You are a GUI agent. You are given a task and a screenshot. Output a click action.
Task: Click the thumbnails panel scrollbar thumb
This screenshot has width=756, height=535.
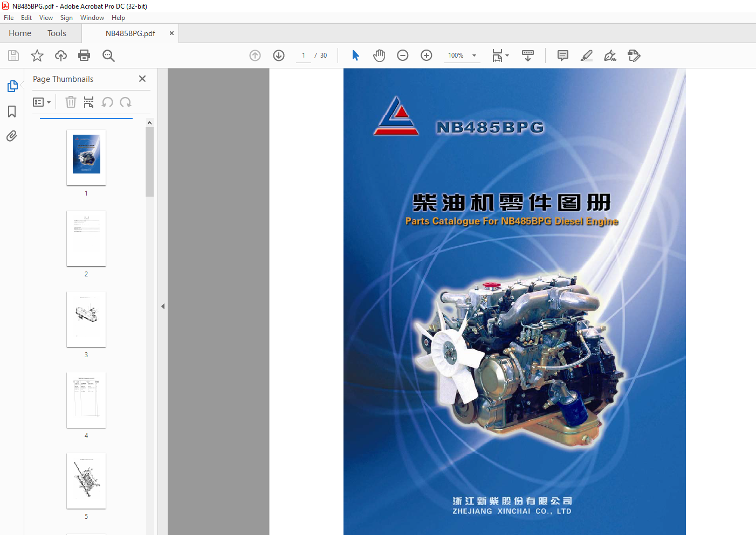149,162
